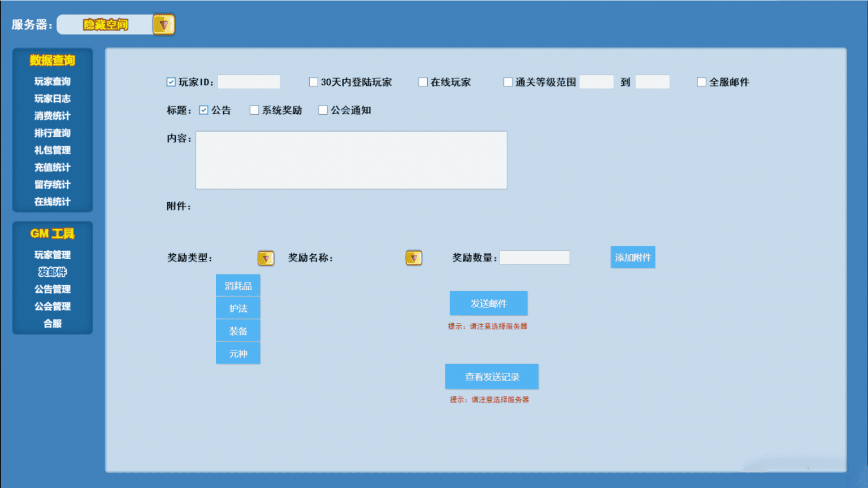Uncheck the 玩家ID checkbox
The height and width of the screenshot is (488, 868).
point(171,82)
